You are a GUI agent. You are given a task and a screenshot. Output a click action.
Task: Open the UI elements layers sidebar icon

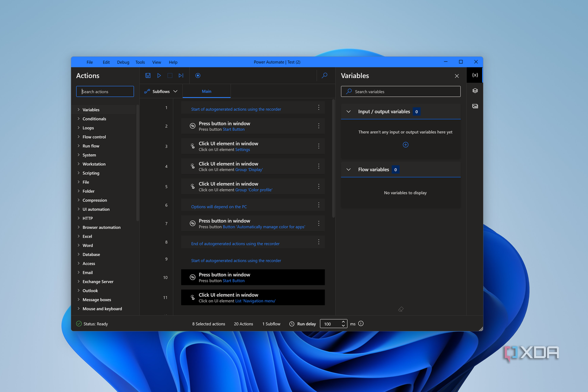475,91
